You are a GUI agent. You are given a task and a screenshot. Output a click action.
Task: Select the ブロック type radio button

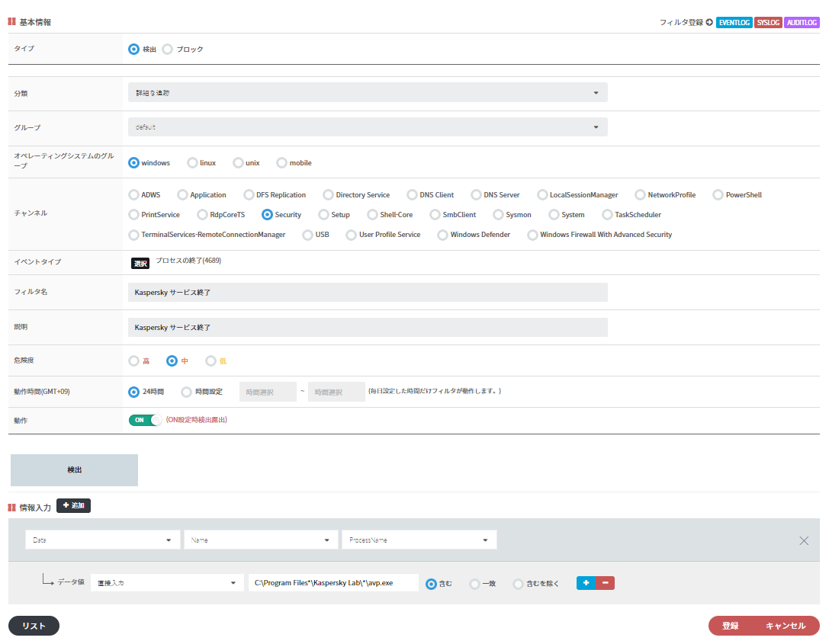[168, 50]
